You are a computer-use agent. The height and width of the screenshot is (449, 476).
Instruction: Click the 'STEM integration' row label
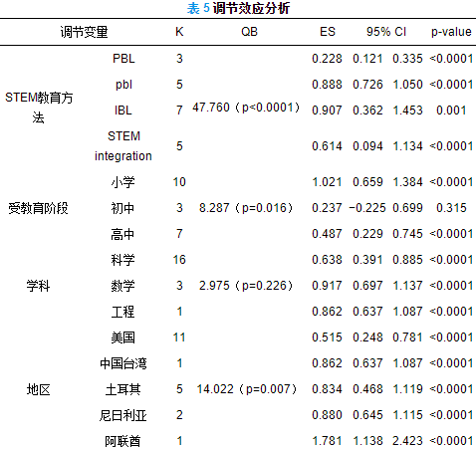tap(123, 145)
